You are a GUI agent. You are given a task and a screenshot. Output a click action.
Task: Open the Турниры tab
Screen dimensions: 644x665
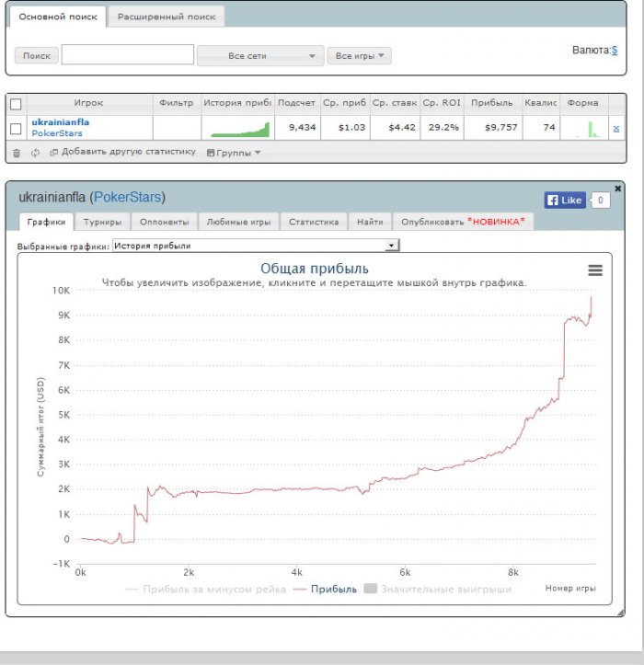[102, 222]
